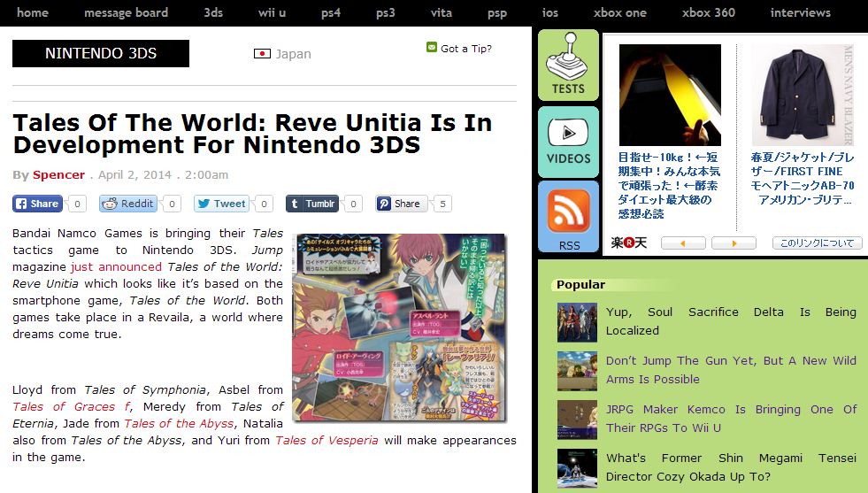Viewport: 868px width, 493px height.
Task: Click the Reddit share count bubble
Action: coord(172,204)
